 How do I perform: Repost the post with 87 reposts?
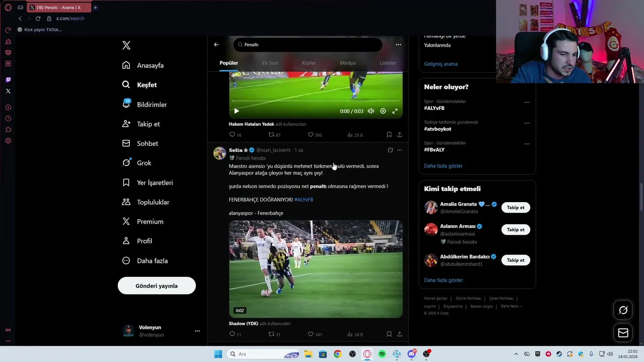click(x=274, y=135)
